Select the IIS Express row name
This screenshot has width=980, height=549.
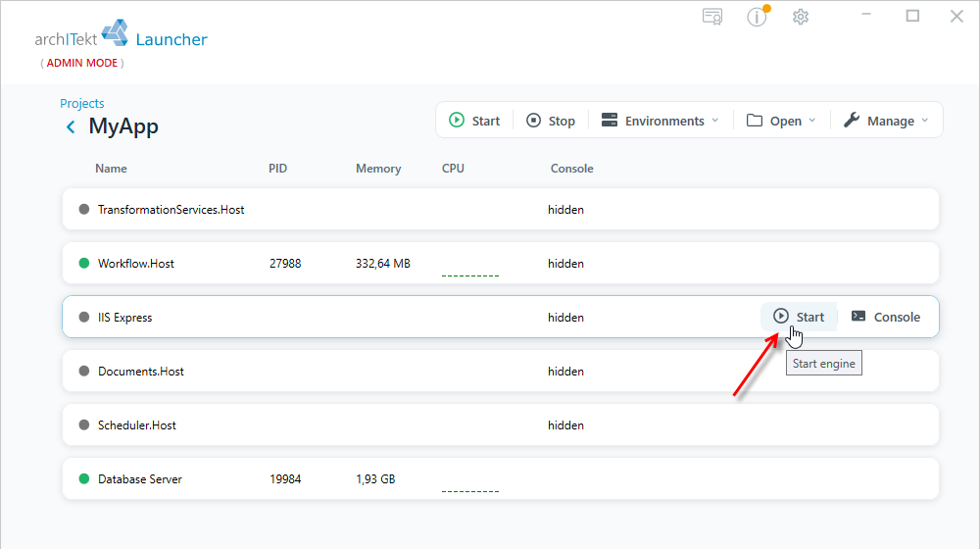[x=125, y=318]
